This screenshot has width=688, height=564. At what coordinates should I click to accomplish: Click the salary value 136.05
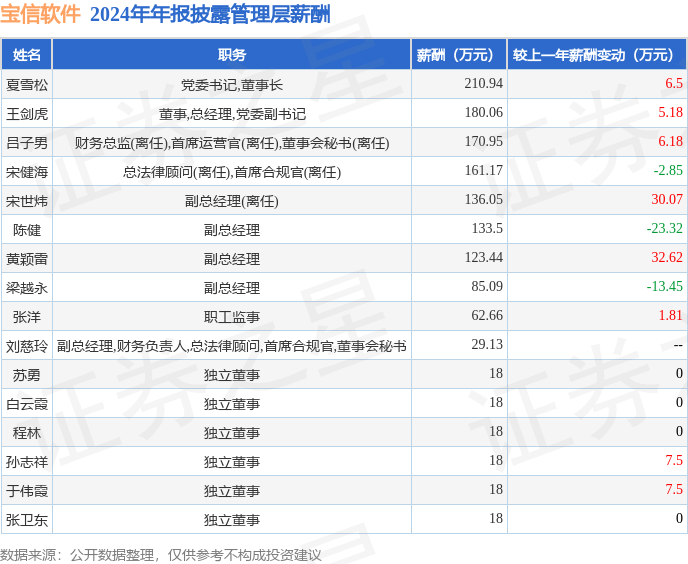coord(484,199)
